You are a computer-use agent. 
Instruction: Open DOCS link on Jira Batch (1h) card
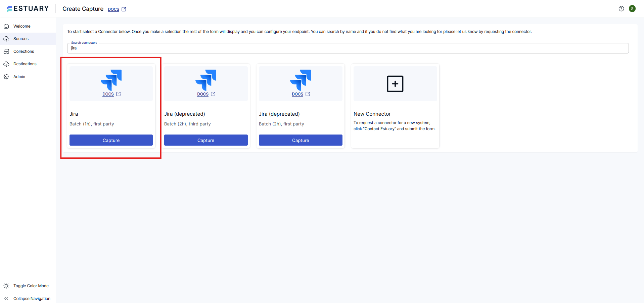108,94
